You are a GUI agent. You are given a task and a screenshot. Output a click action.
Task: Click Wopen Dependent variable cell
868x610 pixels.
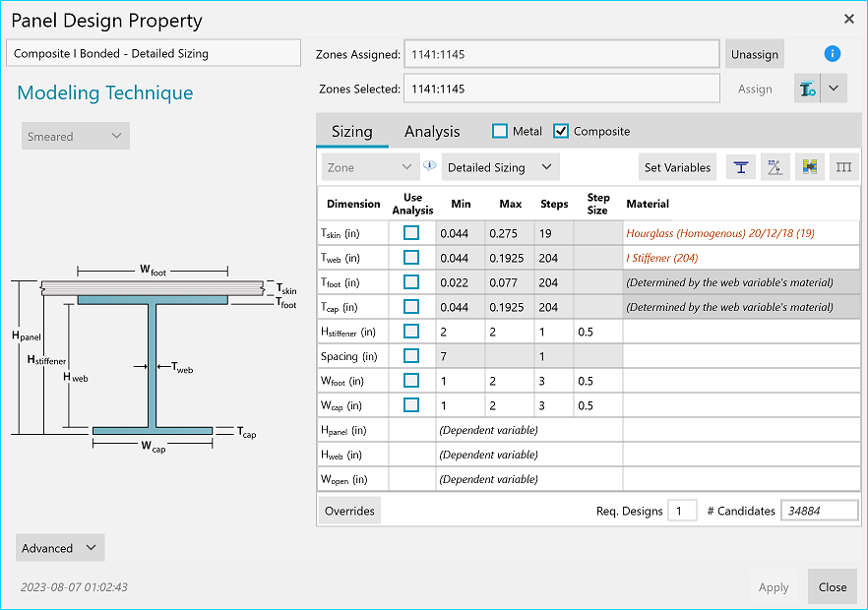[529, 479]
